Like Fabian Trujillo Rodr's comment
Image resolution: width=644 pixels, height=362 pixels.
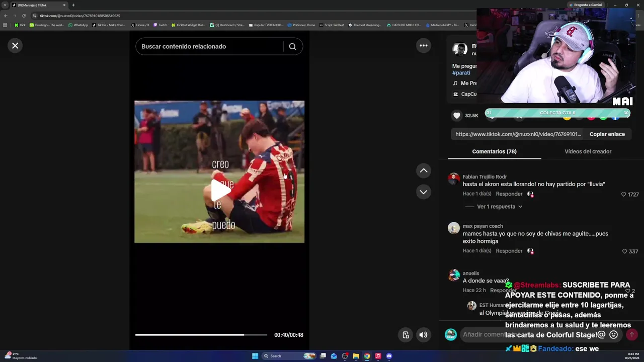pos(624,195)
